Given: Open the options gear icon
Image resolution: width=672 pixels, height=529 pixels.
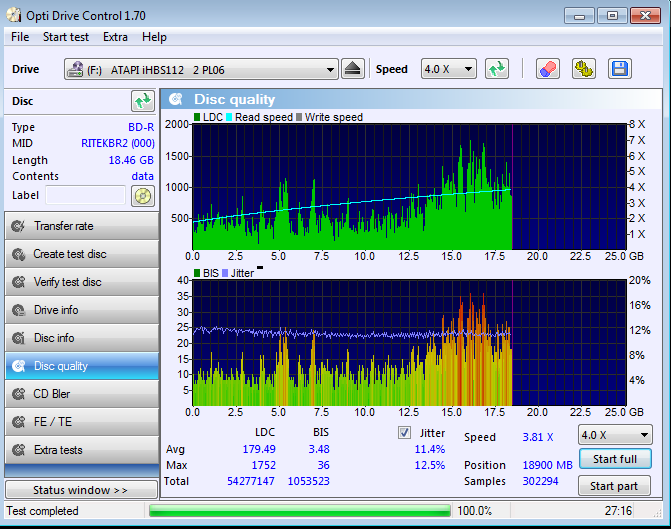Looking at the screenshot, I should pos(584,69).
